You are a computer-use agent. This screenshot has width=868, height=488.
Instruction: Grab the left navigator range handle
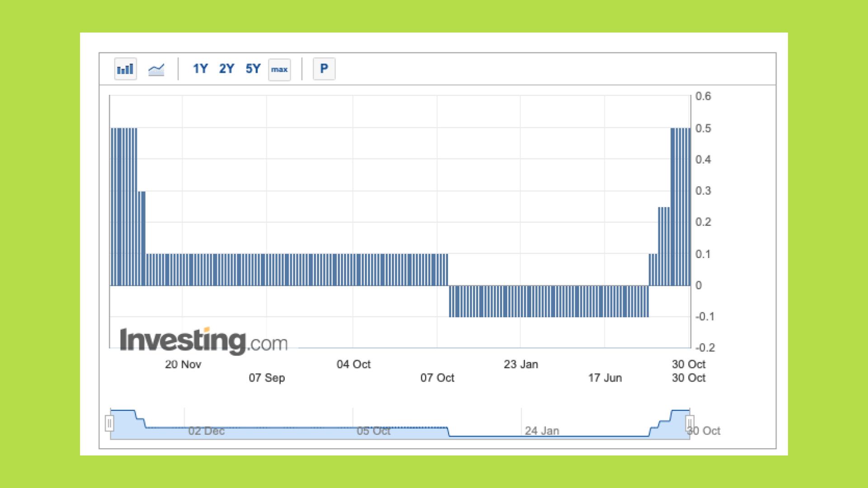tap(109, 423)
